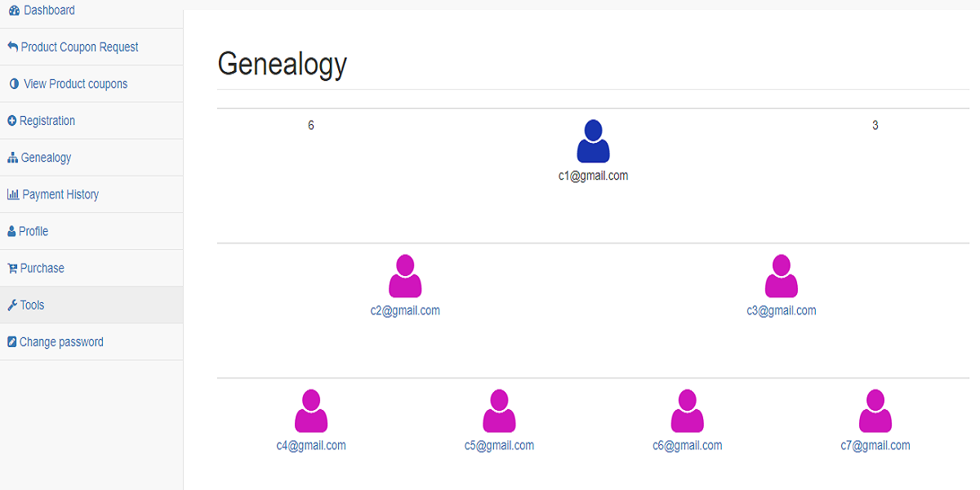Expand the Tools sidebar entry
The height and width of the screenshot is (490, 980).
pos(91,305)
